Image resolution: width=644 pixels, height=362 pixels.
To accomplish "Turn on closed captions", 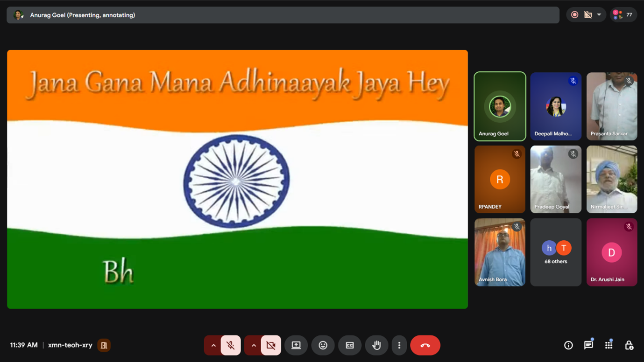I will (x=350, y=345).
